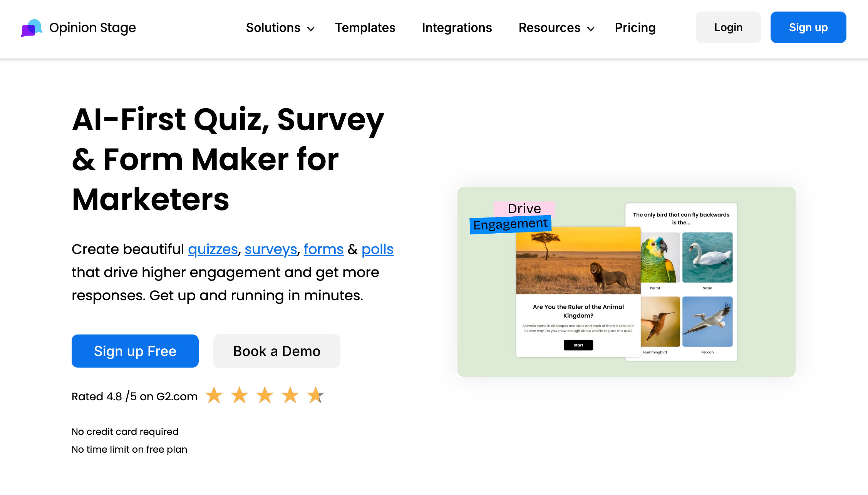Click the Sign up Free button
The height and width of the screenshot is (495, 868).
click(x=135, y=351)
